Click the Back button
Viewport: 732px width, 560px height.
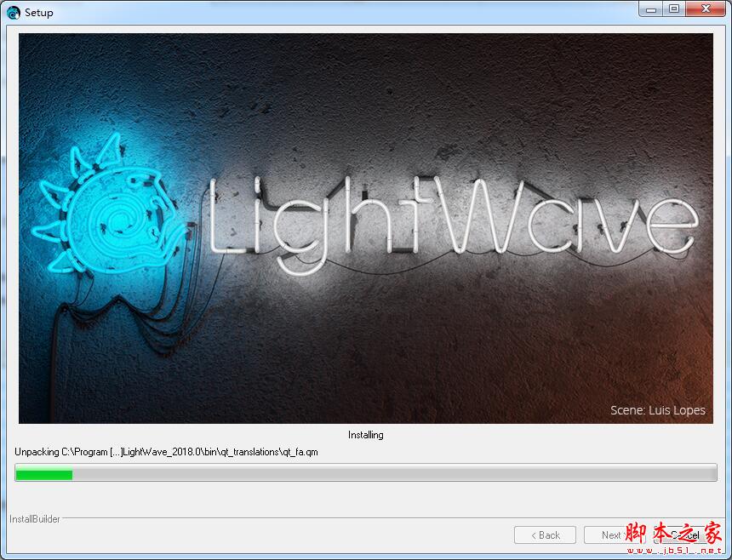click(545, 534)
